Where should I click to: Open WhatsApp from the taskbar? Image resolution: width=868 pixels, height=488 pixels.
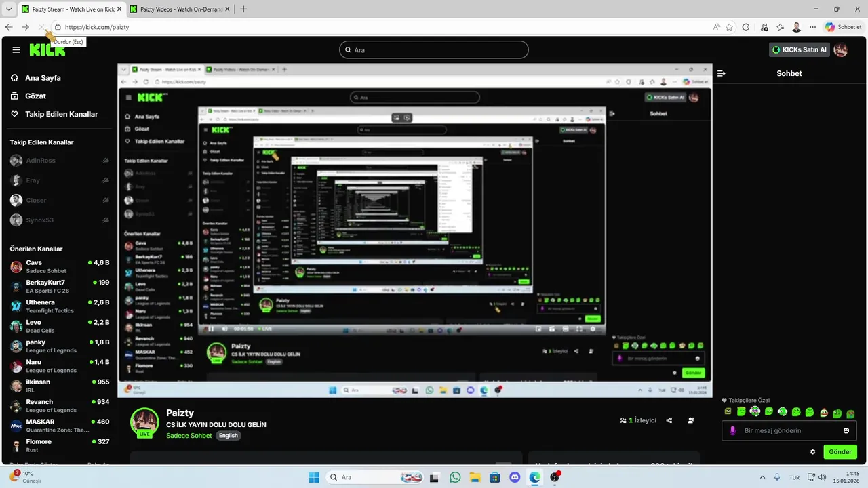[x=454, y=477]
